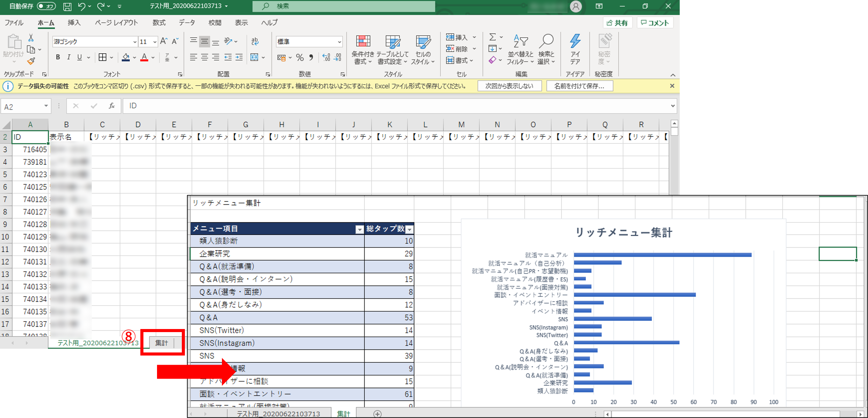This screenshot has width=868, height=418.
Task: Toggle middle vertical alignment
Action: (x=204, y=41)
